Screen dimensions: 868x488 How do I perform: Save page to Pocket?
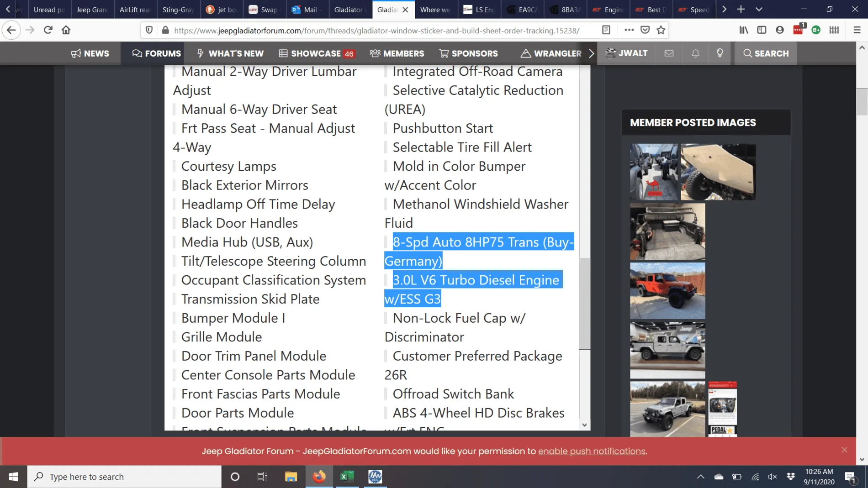click(x=645, y=30)
